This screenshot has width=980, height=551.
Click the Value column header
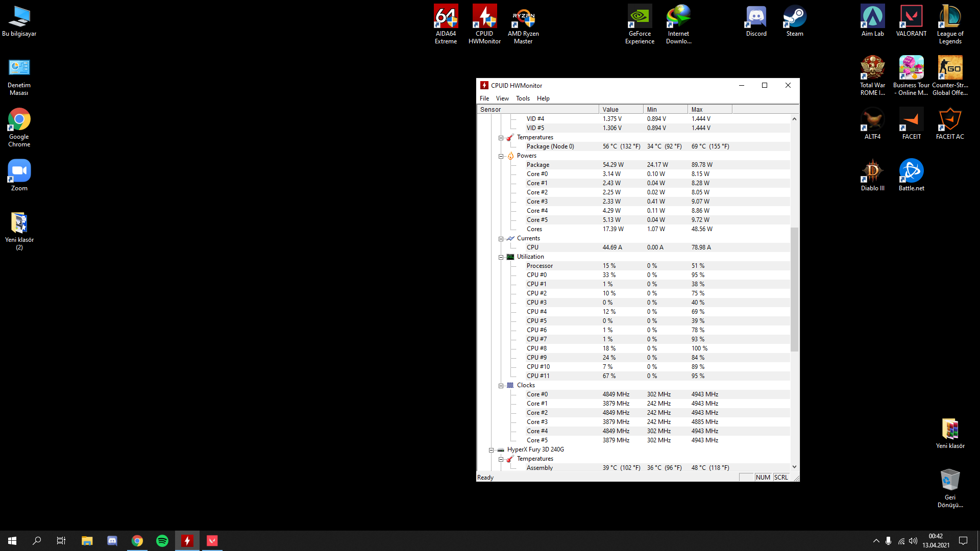(621, 109)
